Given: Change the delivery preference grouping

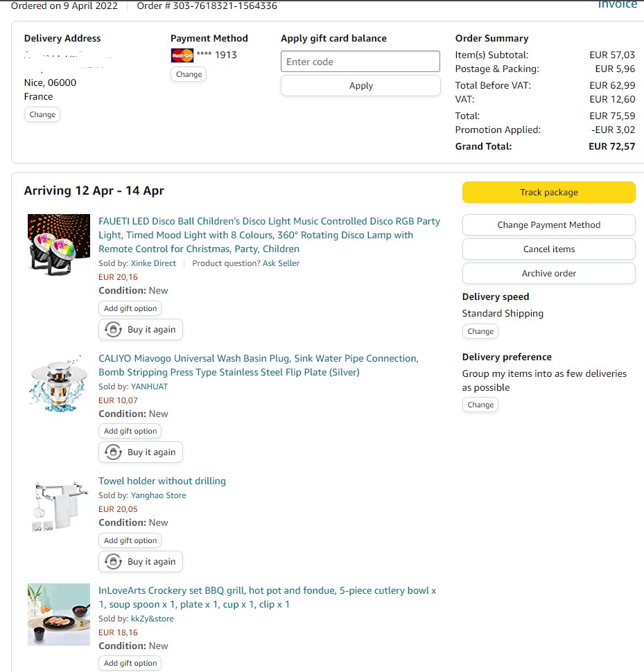Looking at the screenshot, I should (x=480, y=405).
